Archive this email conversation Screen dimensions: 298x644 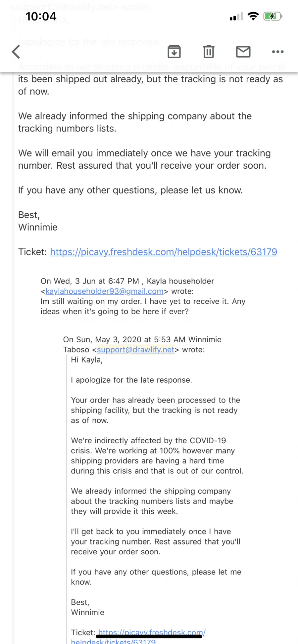(x=174, y=52)
